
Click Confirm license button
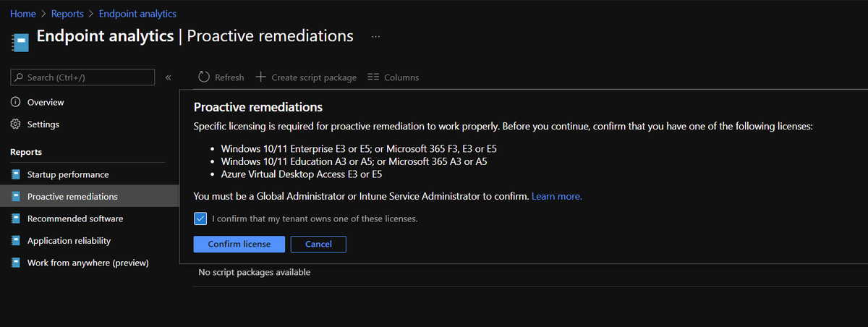[x=239, y=244]
